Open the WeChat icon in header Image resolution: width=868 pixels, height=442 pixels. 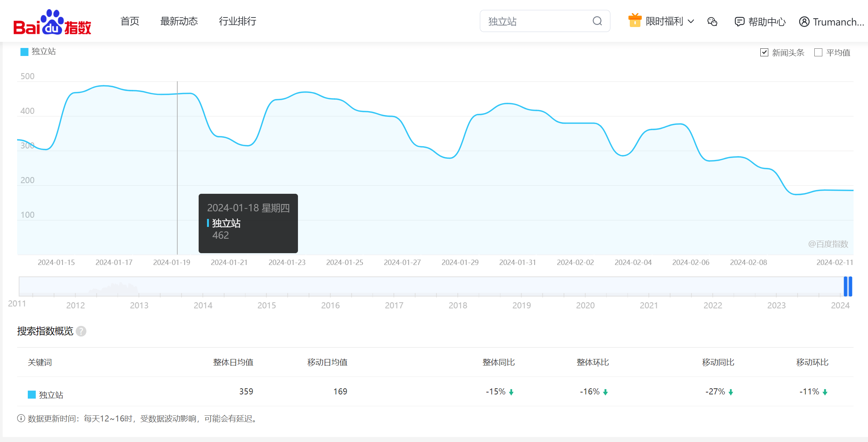pyautogui.click(x=712, y=22)
